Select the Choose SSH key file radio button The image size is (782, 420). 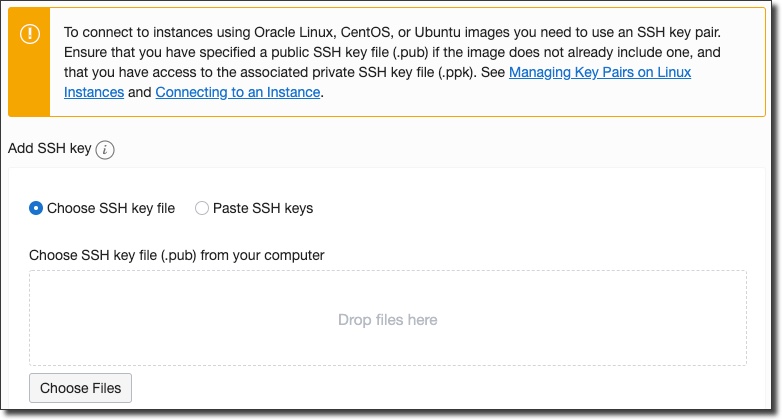(36, 208)
